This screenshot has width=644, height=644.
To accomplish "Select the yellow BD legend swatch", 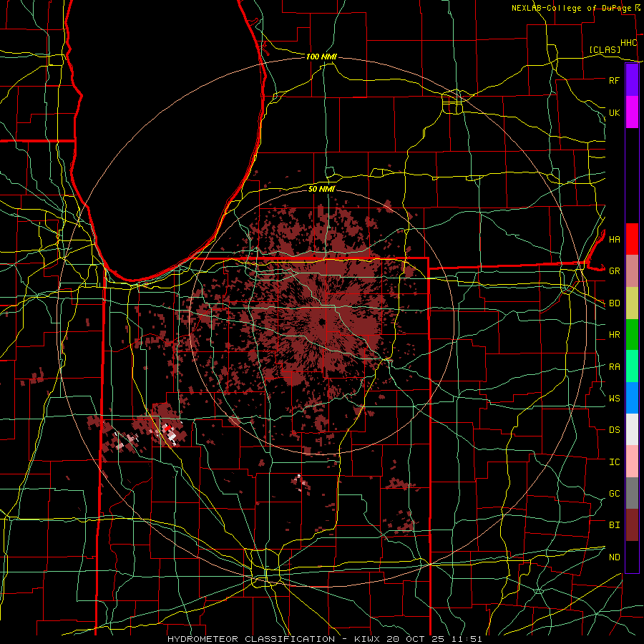I will pos(632,303).
